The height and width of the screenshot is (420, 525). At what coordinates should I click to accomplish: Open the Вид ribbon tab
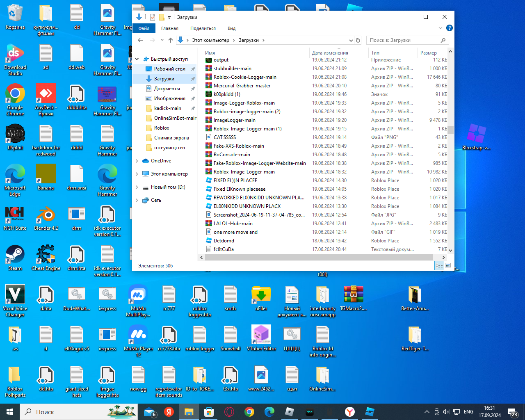[231, 28]
